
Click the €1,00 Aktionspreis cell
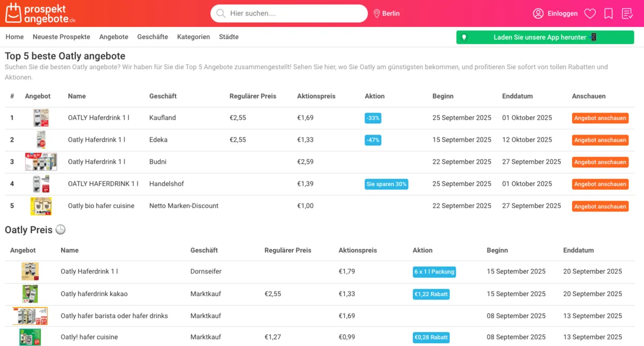click(x=305, y=205)
